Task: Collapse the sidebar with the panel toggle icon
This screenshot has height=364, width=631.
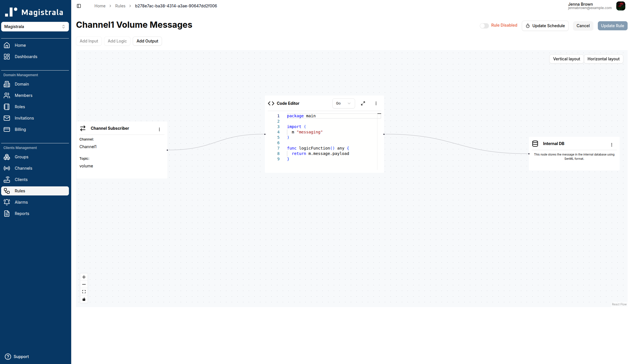Action: (79, 6)
